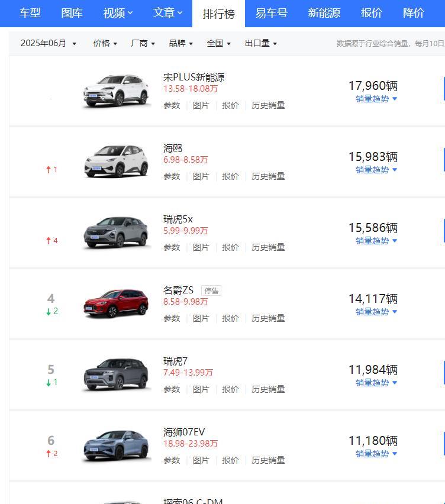Open the 全国 region dropdown
Viewport: 445px width, 504px height.
coord(218,43)
